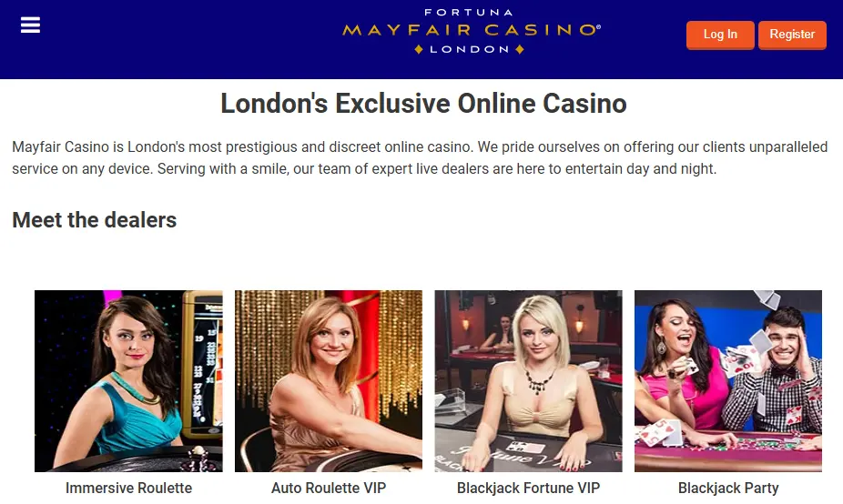Click the gold diamond left of LONDON
Image resolution: width=843 pixels, height=504 pixels.
pyautogui.click(x=419, y=49)
